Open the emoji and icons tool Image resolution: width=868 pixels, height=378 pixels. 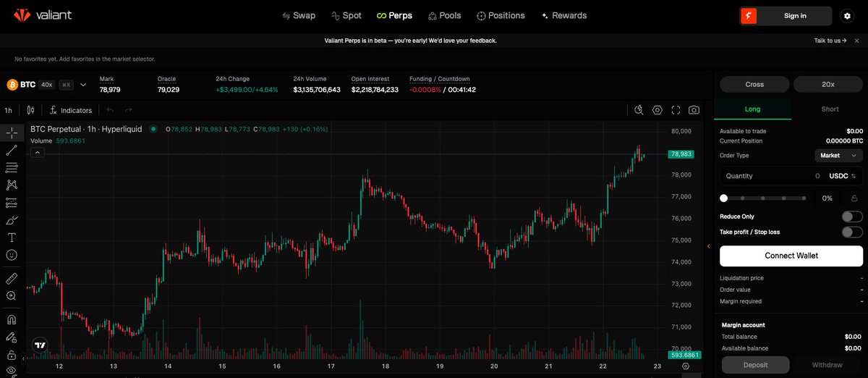(12, 255)
